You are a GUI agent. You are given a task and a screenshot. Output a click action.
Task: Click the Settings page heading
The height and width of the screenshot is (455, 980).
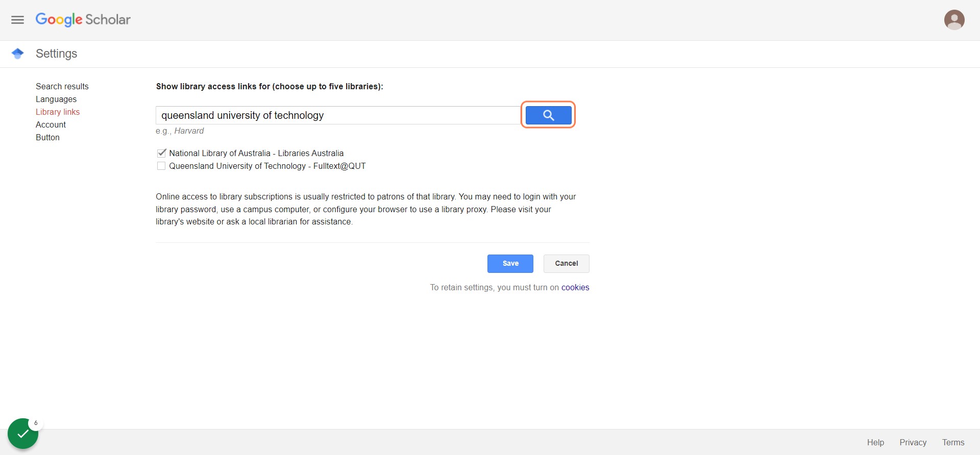pos(57,54)
